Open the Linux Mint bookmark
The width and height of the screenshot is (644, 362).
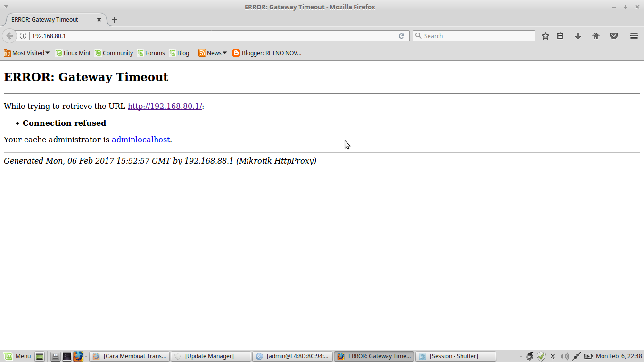[73, 53]
